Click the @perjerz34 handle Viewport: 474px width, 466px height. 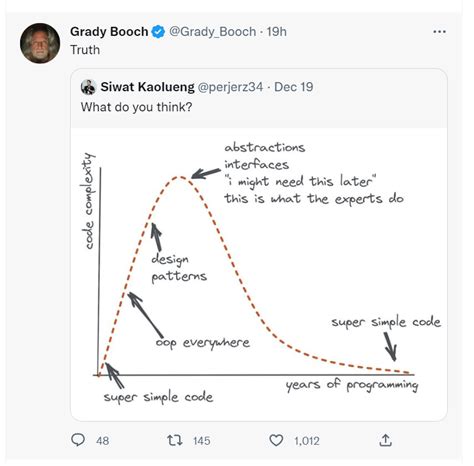pyautogui.click(x=230, y=87)
